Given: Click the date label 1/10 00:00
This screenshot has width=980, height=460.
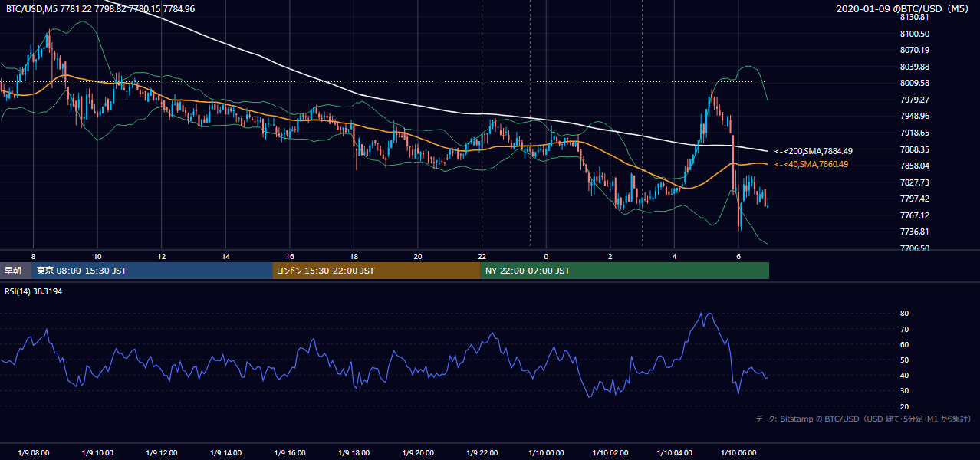Looking at the screenshot, I should pos(546,452).
